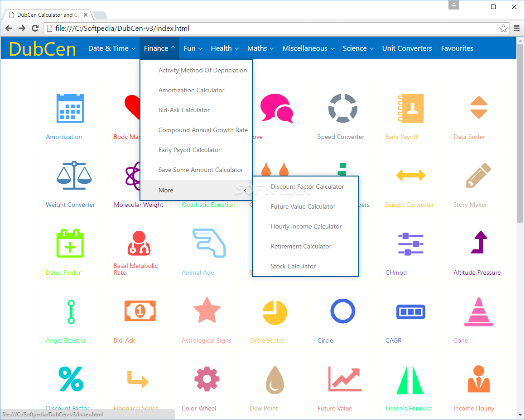Open the Color Wheel gear icon

207,379
